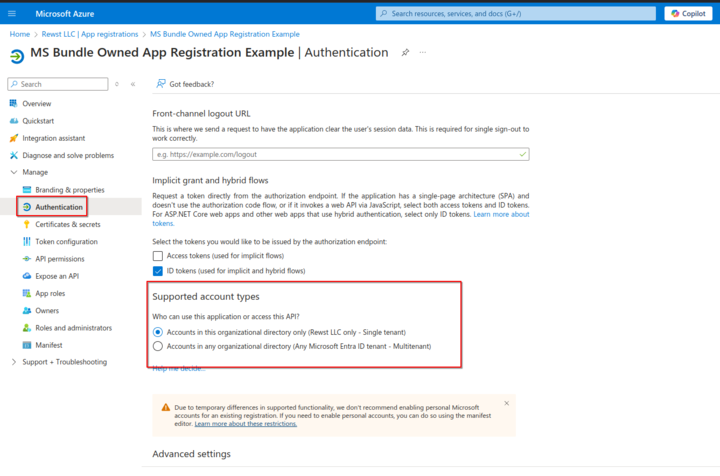The height and width of the screenshot is (476, 720).
Task: Click the Front-channel logout URL field
Action: coord(340,155)
